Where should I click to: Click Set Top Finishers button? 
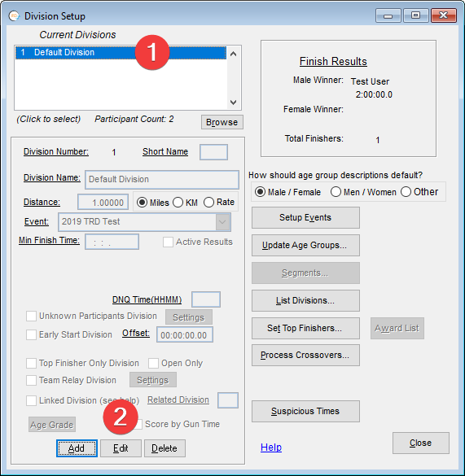[x=305, y=328]
